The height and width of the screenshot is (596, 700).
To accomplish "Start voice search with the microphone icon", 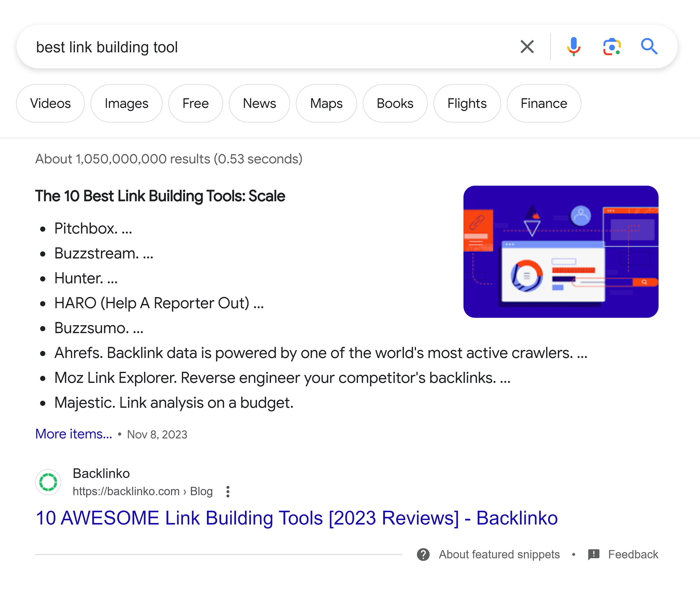I will tap(573, 47).
